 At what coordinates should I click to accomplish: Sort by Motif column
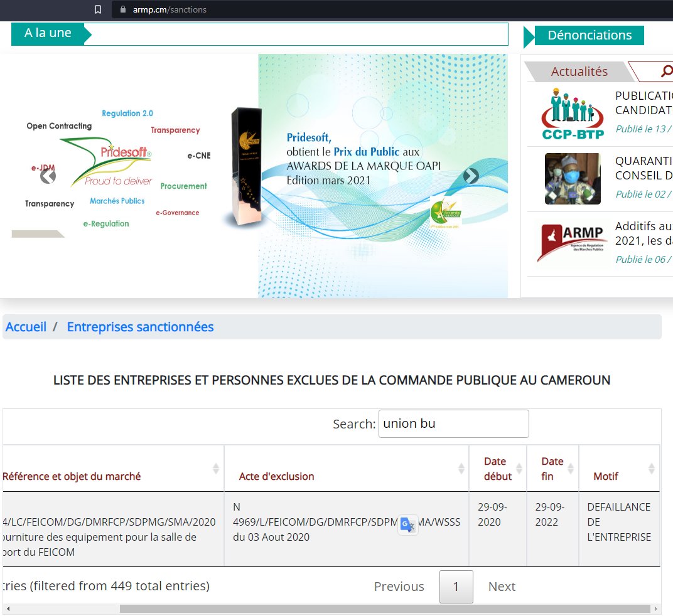click(x=620, y=469)
